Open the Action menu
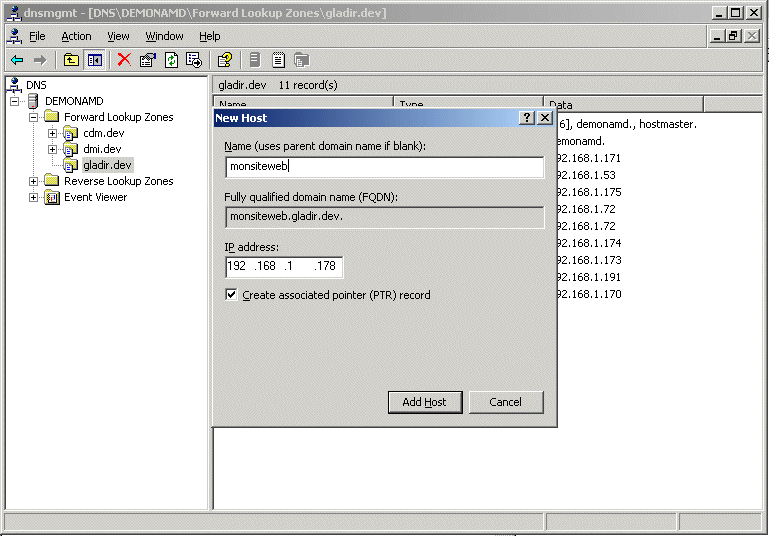 pos(76,36)
